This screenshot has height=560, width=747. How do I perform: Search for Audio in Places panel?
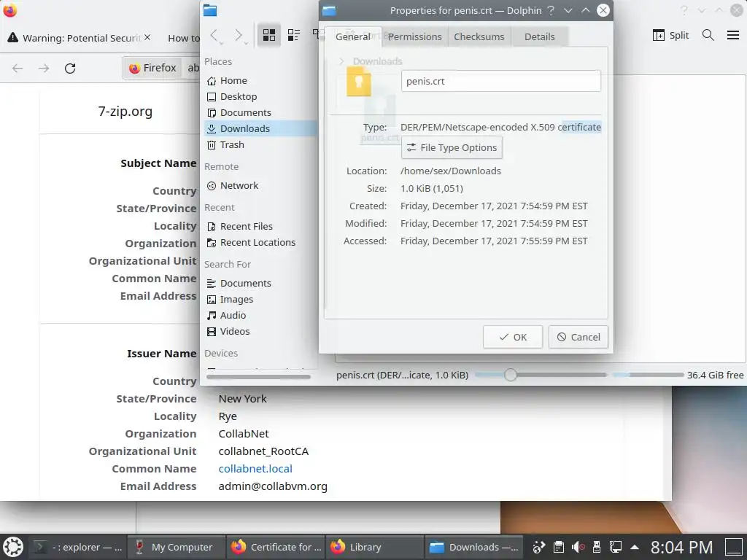[259, 315]
